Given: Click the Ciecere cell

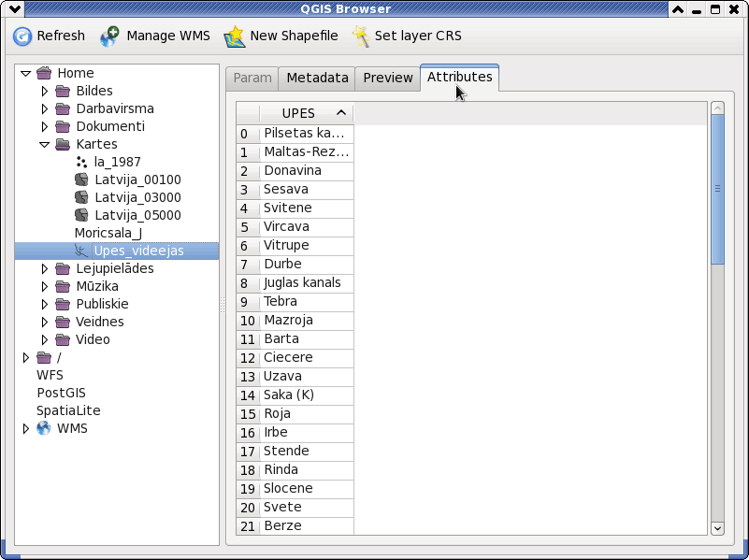Looking at the screenshot, I should coord(307,357).
